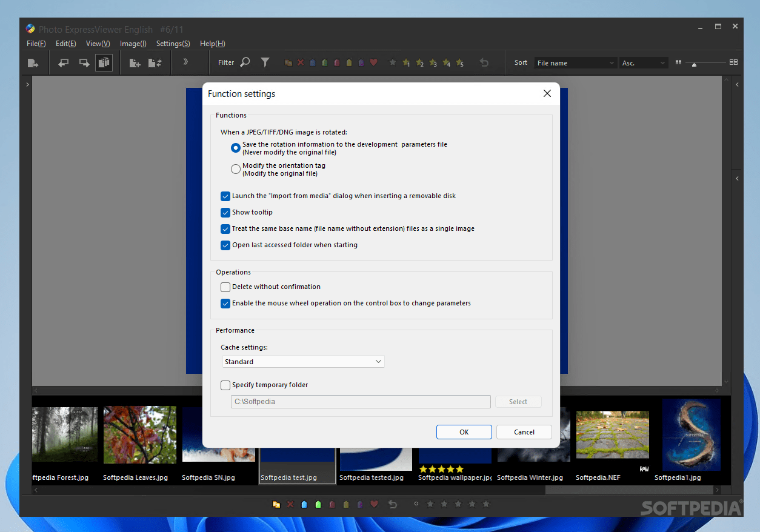Confirm settings with OK button
The height and width of the screenshot is (532, 760).
tap(464, 432)
